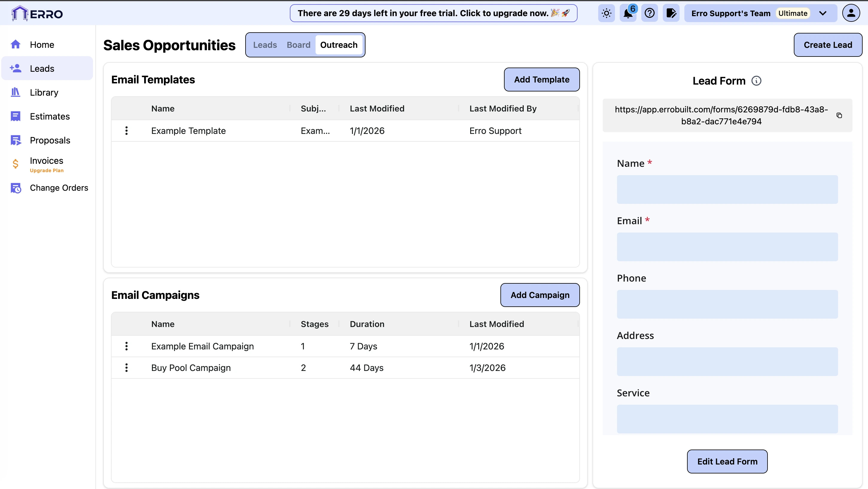Open notifications bell icon
This screenshot has height=489, width=868.
(x=628, y=13)
